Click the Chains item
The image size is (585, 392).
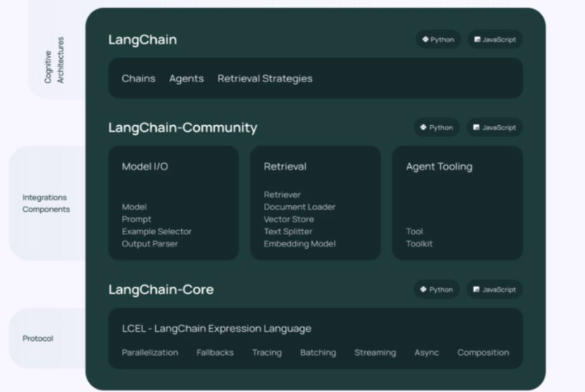click(139, 78)
